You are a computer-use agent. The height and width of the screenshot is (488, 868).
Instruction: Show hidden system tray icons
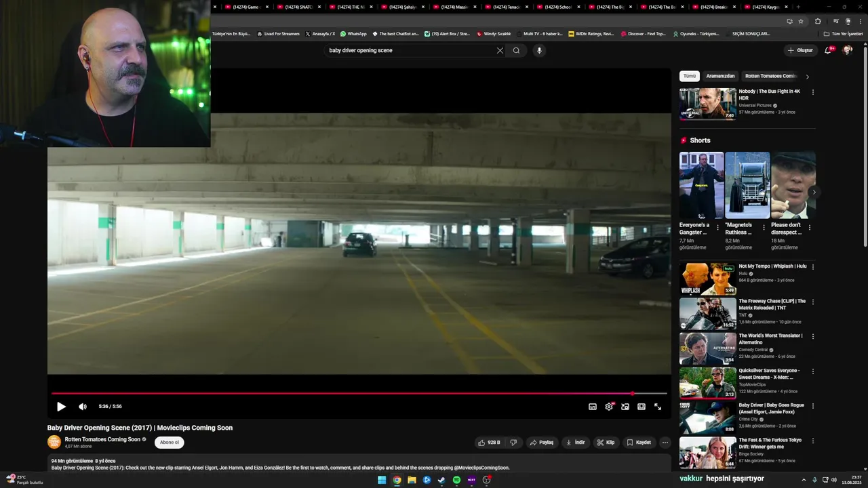click(804, 480)
